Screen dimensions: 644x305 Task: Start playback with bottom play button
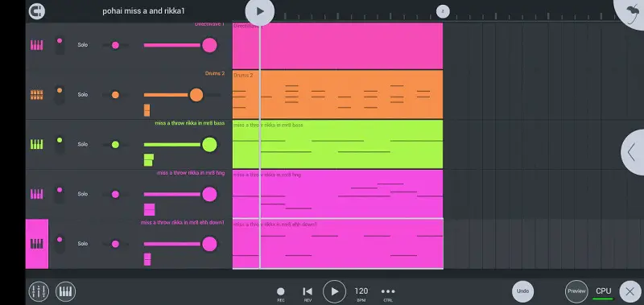pos(334,291)
